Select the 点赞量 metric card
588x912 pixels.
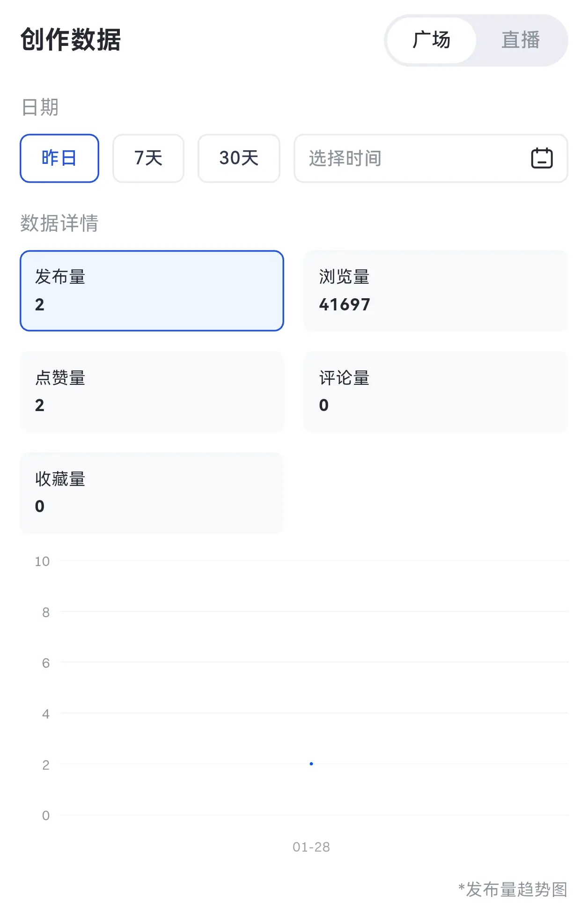pyautogui.click(x=152, y=391)
